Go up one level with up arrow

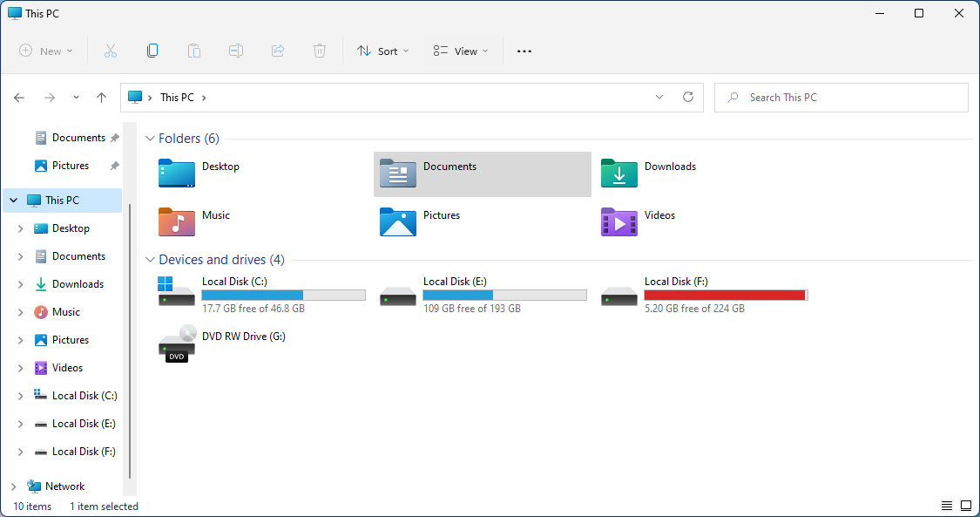pos(101,98)
